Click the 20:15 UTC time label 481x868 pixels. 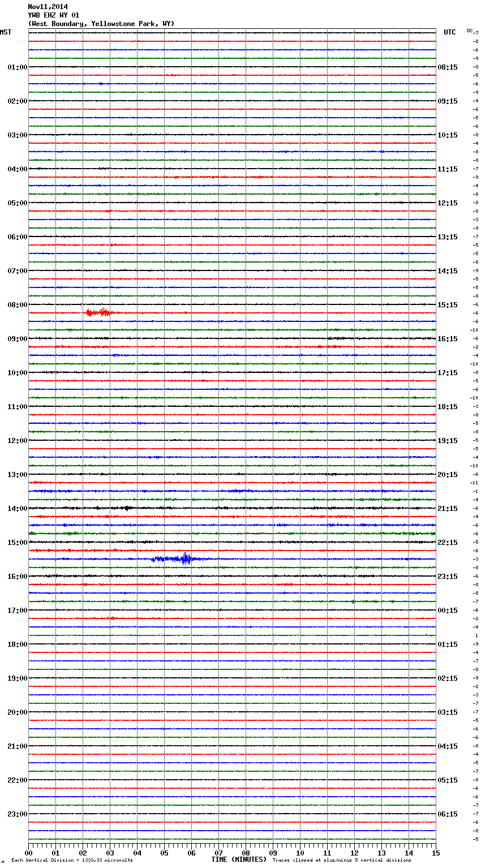coord(448,475)
